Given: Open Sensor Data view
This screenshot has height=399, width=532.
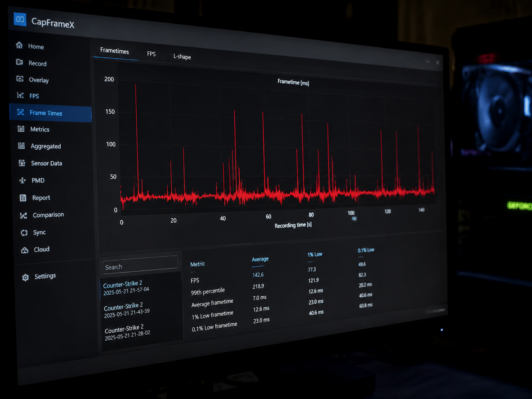Looking at the screenshot, I should pos(46,163).
